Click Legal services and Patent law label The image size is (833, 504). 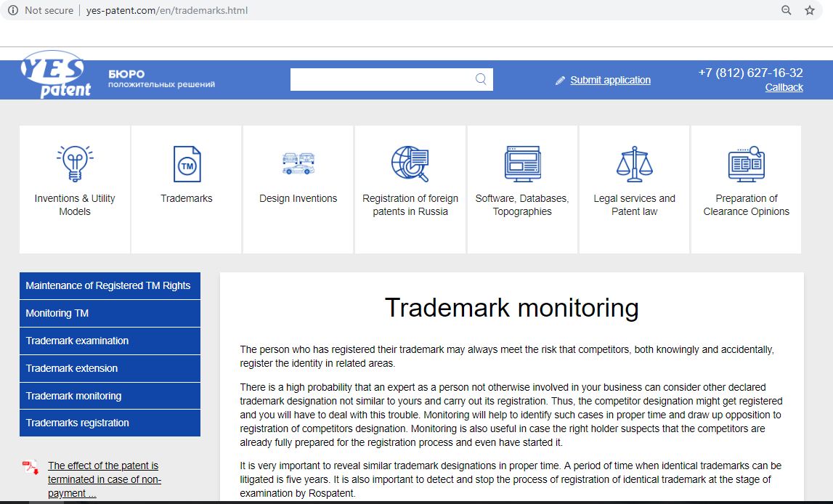pyautogui.click(x=634, y=205)
